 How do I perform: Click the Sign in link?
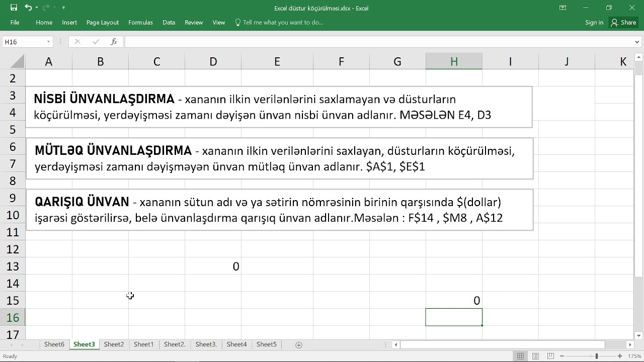pos(594,23)
